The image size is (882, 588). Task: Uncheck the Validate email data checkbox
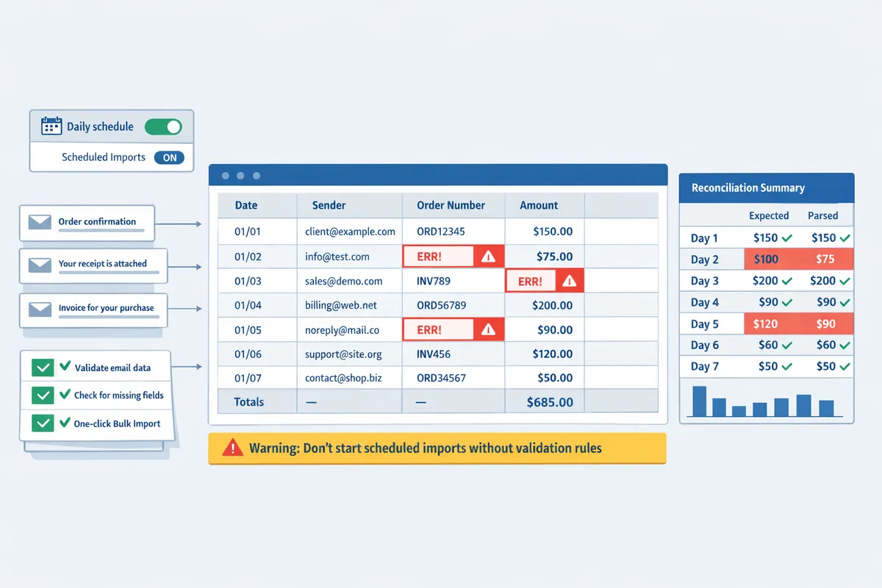(43, 367)
